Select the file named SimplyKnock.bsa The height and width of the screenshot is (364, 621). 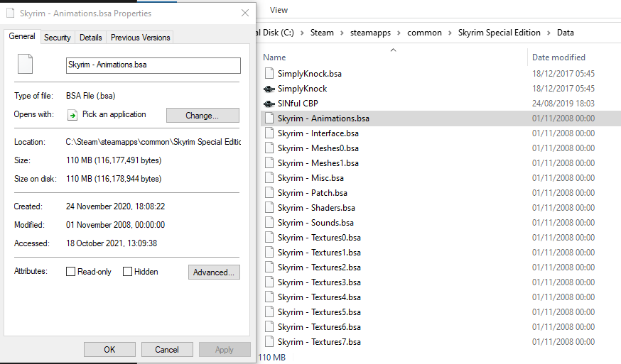[x=309, y=74]
